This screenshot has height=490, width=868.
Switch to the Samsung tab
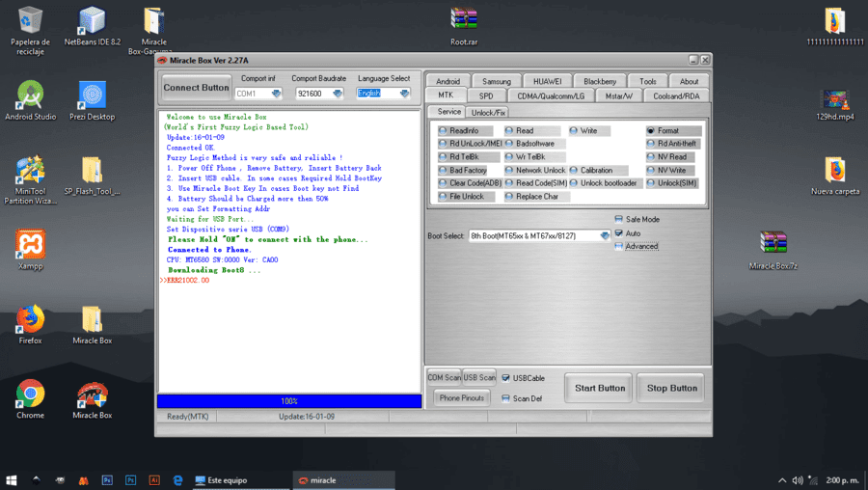coord(496,81)
